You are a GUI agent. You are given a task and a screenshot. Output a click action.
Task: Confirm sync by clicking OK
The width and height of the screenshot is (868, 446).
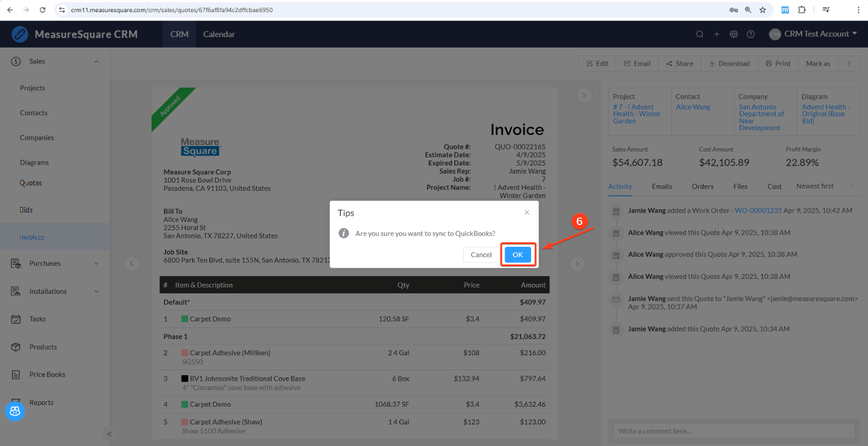tap(518, 255)
